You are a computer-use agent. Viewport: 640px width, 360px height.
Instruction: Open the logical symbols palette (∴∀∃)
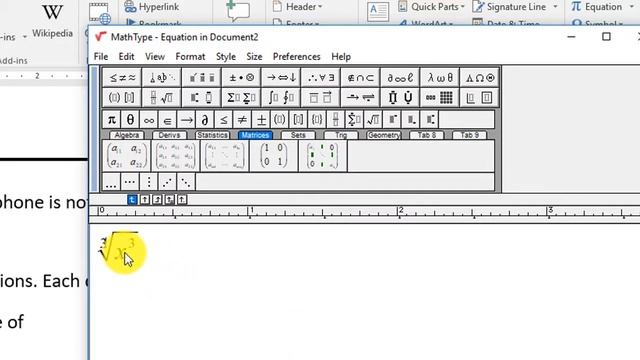(x=321, y=78)
